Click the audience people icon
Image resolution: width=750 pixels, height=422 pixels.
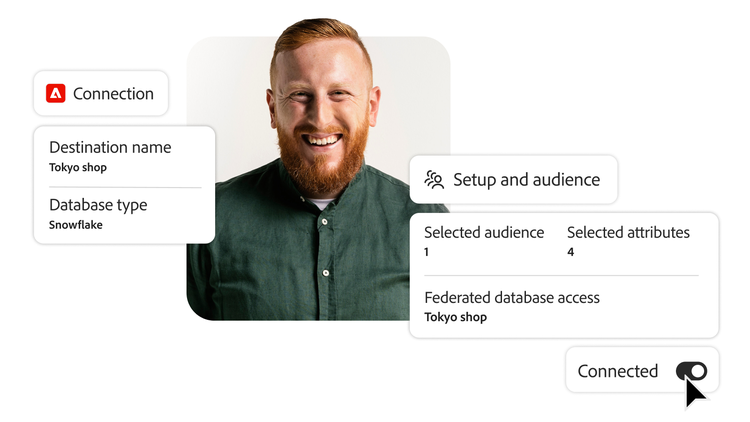click(434, 180)
